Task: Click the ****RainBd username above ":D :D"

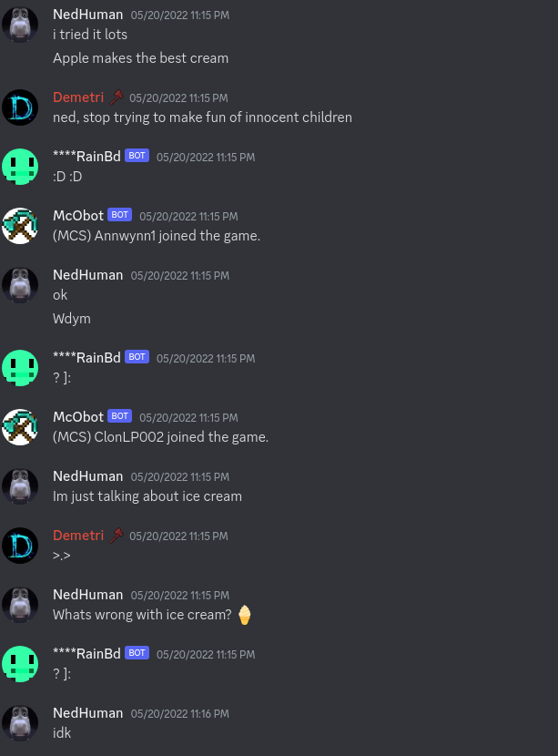Action: [86, 157]
